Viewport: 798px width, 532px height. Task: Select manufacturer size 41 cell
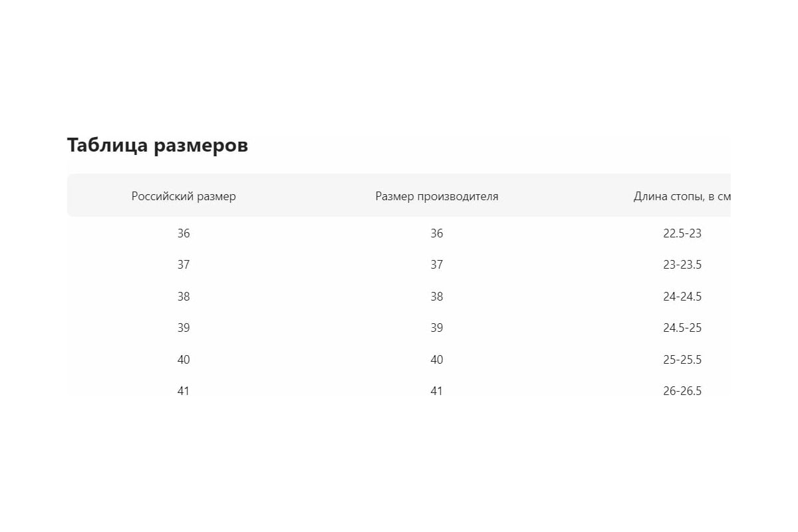[436, 391]
